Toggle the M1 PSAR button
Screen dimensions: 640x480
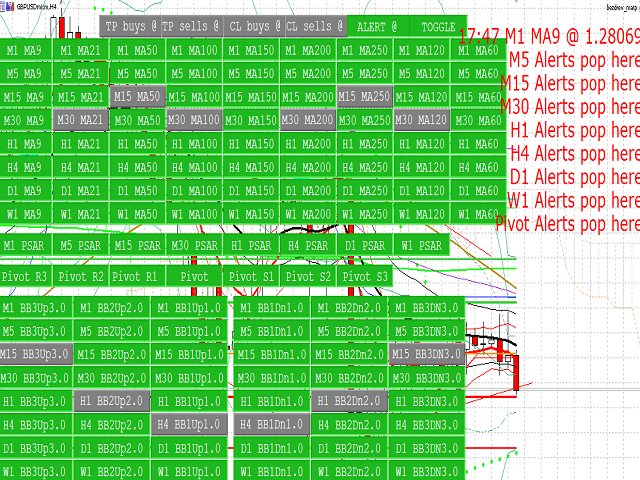26,245
